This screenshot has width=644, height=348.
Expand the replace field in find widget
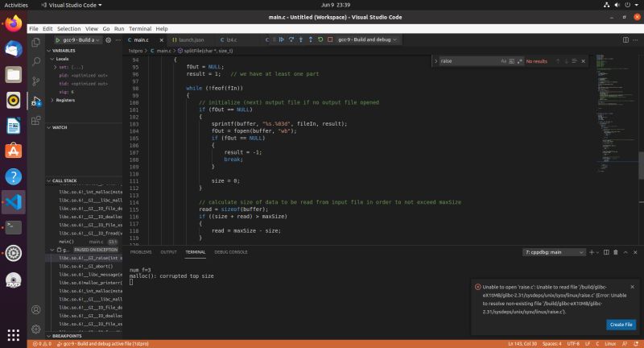tap(436, 61)
